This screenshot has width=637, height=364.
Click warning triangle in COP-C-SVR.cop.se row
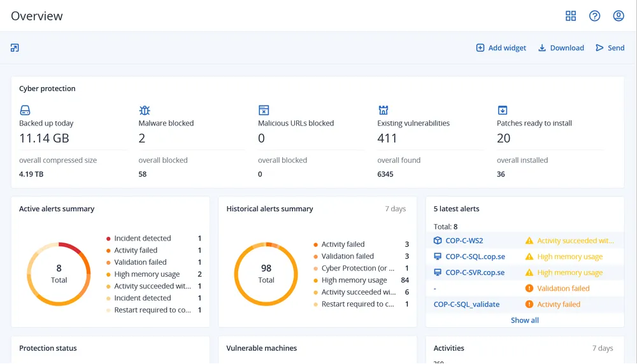point(529,272)
